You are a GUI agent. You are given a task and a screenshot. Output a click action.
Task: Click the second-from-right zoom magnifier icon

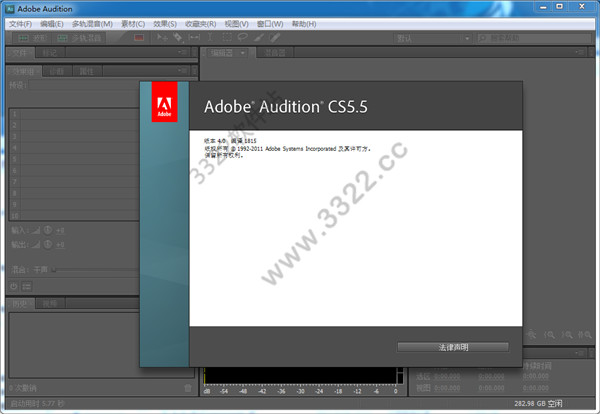point(567,335)
